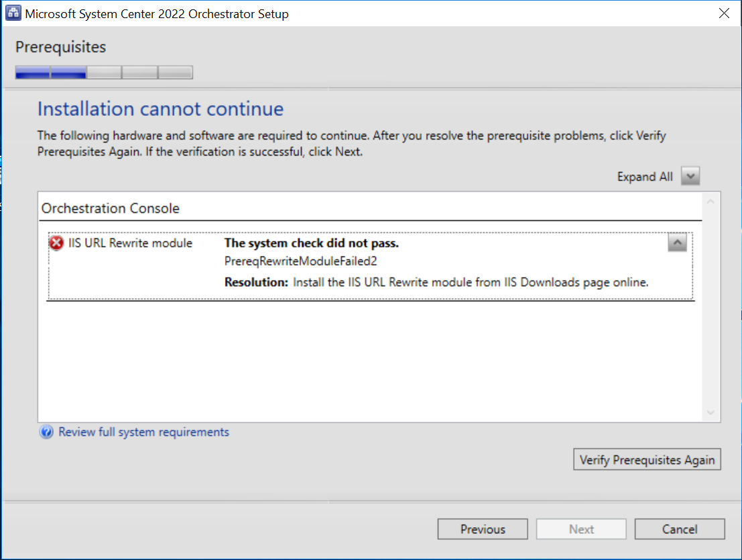Click the disabled Next button
This screenshot has height=560, width=742.
pyautogui.click(x=581, y=529)
